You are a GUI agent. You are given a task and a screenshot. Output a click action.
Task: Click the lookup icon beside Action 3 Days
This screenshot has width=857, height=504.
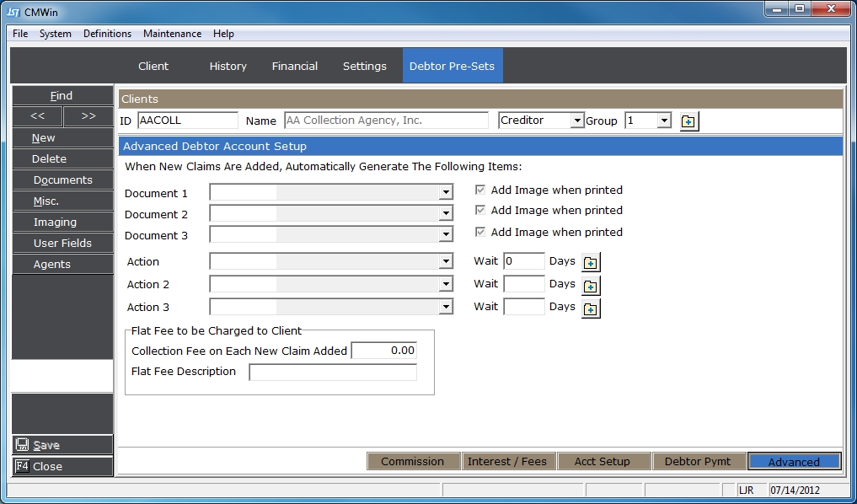coord(591,308)
